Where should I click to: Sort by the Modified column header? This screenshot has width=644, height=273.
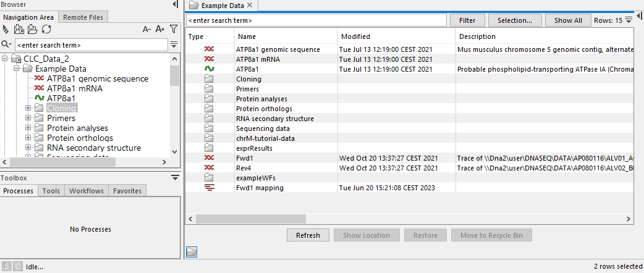click(396, 36)
